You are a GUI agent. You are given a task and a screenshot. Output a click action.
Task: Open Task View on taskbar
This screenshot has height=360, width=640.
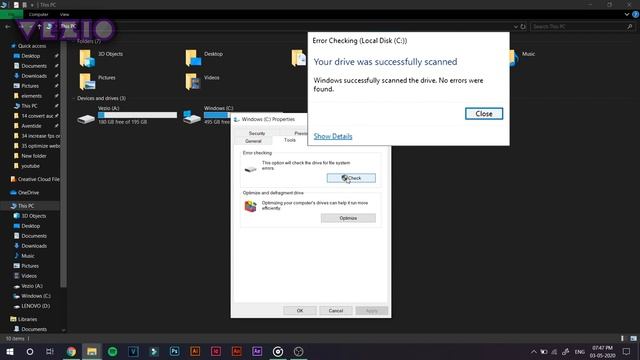tap(50, 351)
